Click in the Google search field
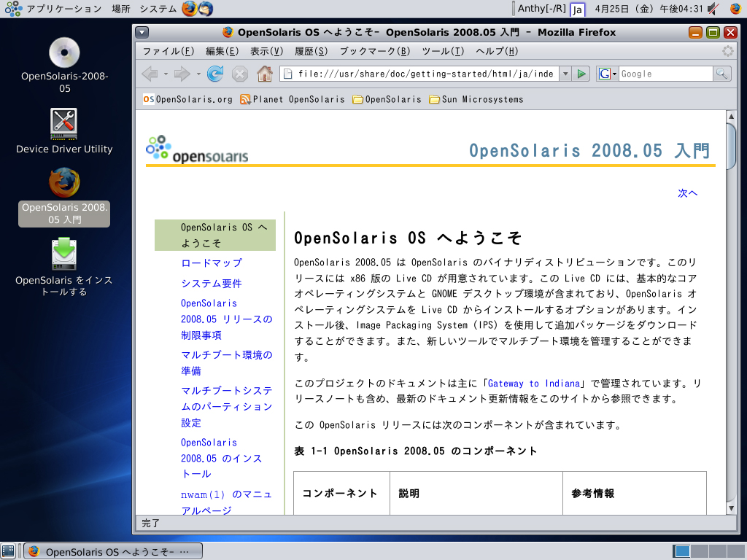 [665, 74]
